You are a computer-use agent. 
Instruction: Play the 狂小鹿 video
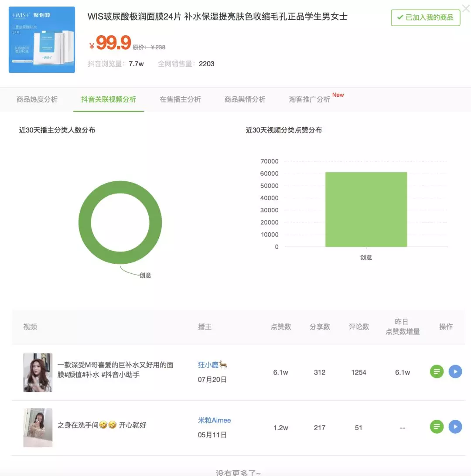pos(455,371)
